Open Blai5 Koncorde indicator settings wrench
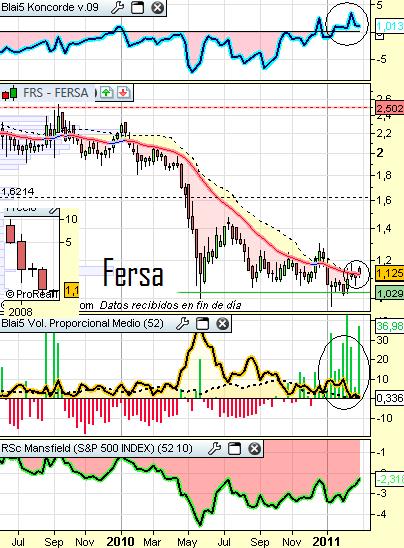Viewport: 404px width, 548px height. click(117, 7)
